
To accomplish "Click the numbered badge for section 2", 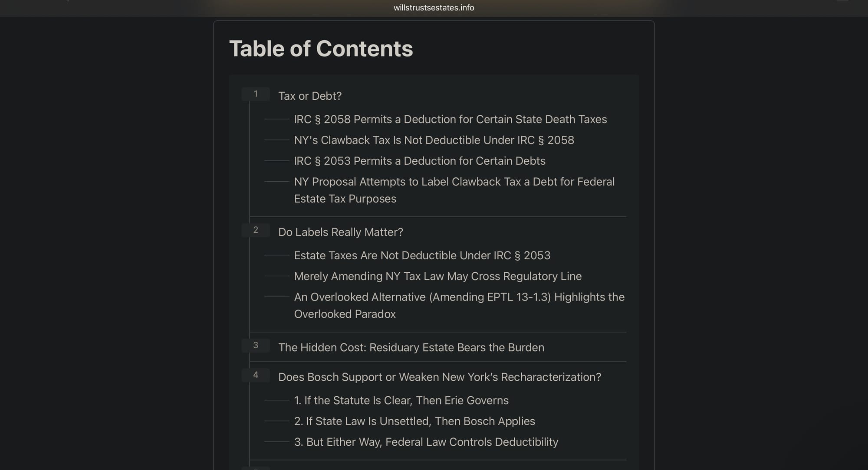I will tap(256, 230).
